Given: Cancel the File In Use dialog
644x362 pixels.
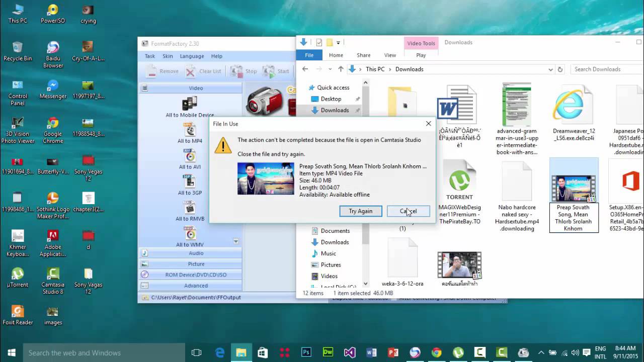Looking at the screenshot, I should (409, 211).
